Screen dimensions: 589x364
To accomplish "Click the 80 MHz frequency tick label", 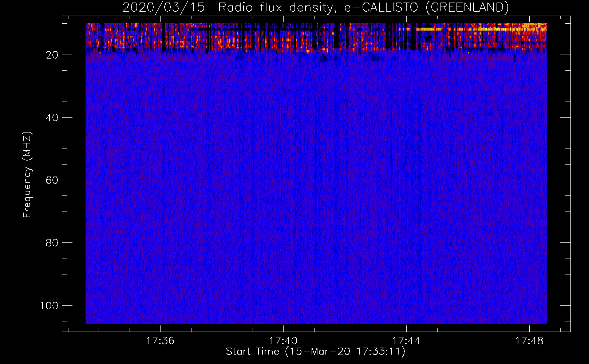I will click(52, 243).
